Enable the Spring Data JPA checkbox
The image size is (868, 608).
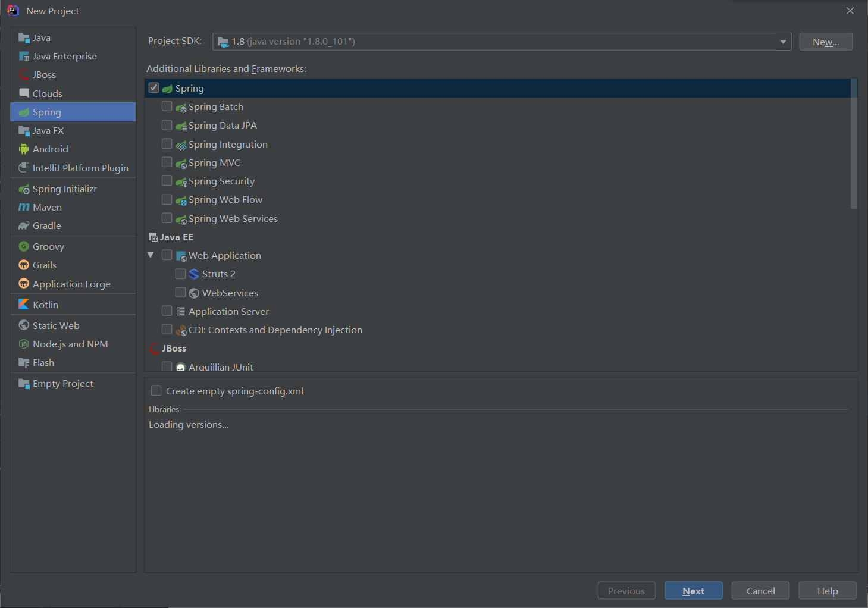pos(167,125)
